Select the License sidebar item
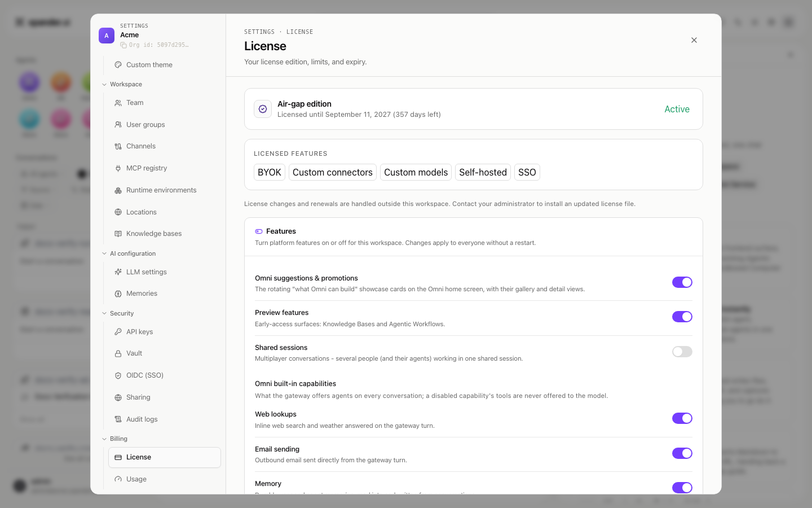812x508 pixels. coord(165,458)
